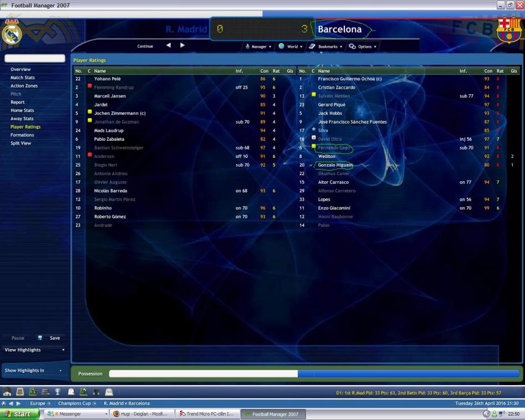Open the Overview section
The image size is (525, 420).
tap(21, 69)
